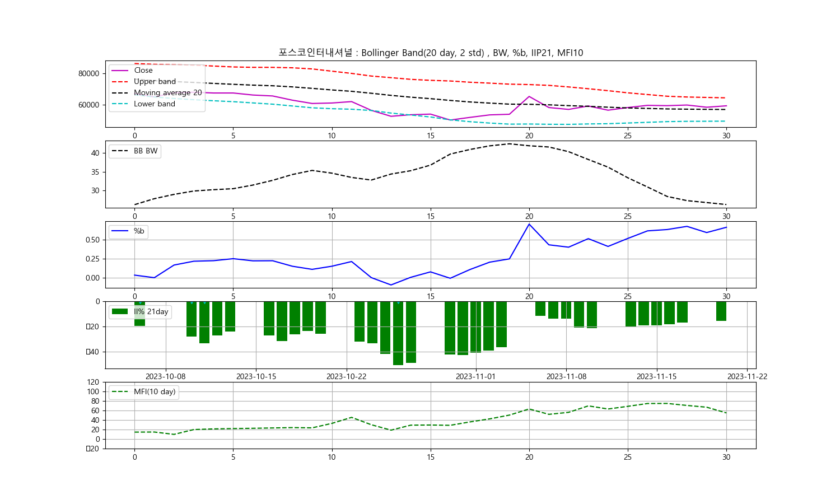Click the chart title starting with 포스코인터내셔널
This screenshot has width=840, height=504.
coord(431,53)
